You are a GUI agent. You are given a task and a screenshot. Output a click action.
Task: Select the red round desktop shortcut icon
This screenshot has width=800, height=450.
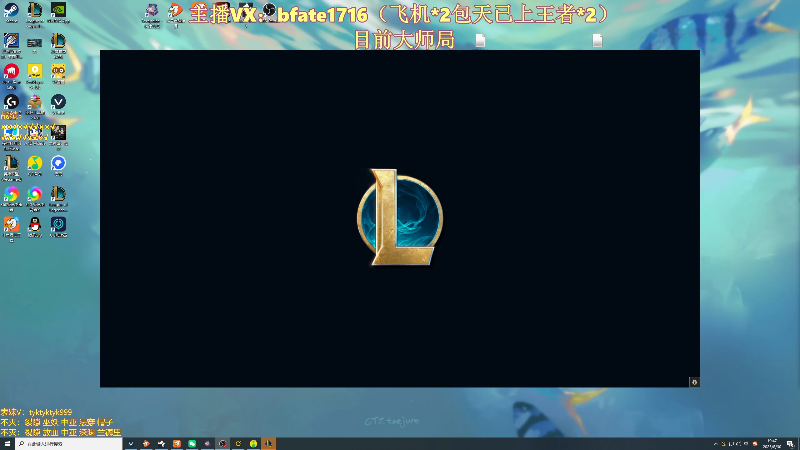(11, 71)
